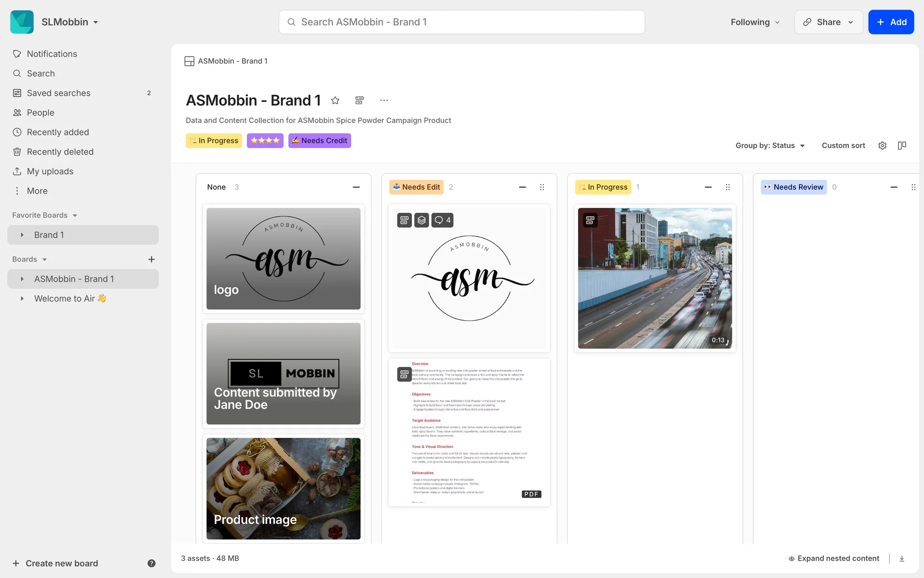
Task: Open the Following dropdown
Action: coord(755,22)
